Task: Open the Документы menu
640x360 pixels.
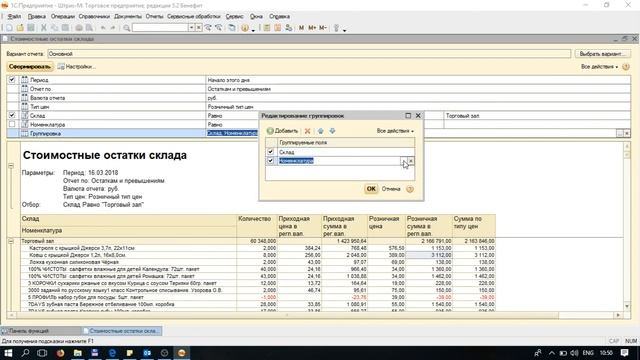Action: (x=127, y=17)
